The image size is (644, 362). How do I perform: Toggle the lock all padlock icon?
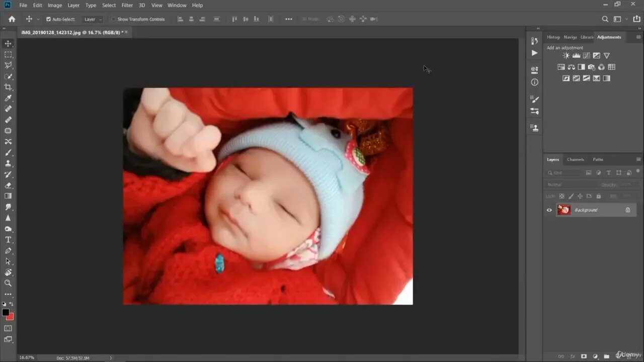598,196
